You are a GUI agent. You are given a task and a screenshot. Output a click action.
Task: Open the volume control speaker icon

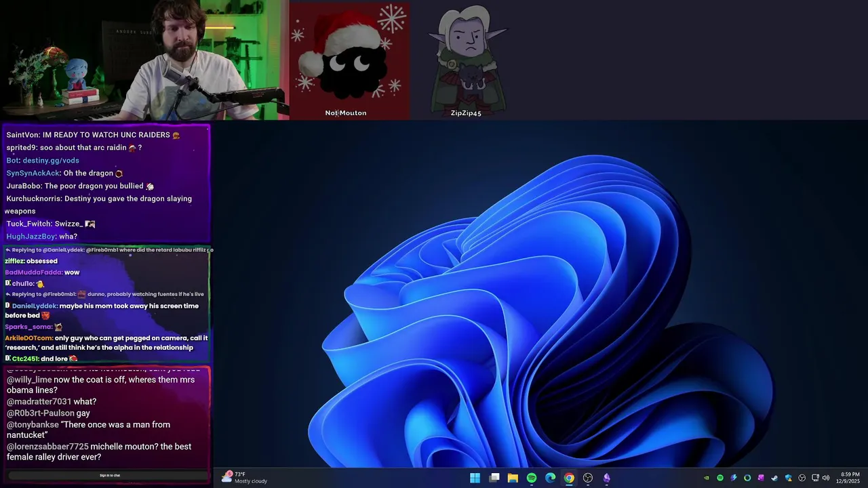click(826, 478)
